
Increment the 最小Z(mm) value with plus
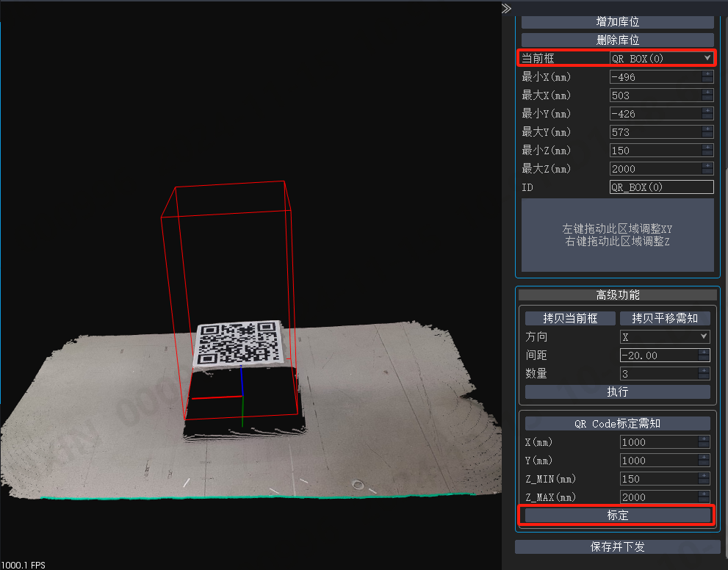pyautogui.click(x=707, y=147)
